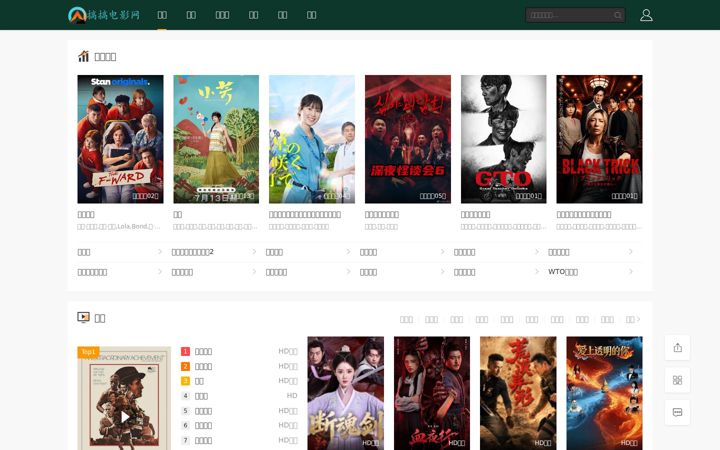Open the 血夜行 movie poster
Image resolution: width=720 pixels, height=450 pixels.
pyautogui.click(x=432, y=393)
